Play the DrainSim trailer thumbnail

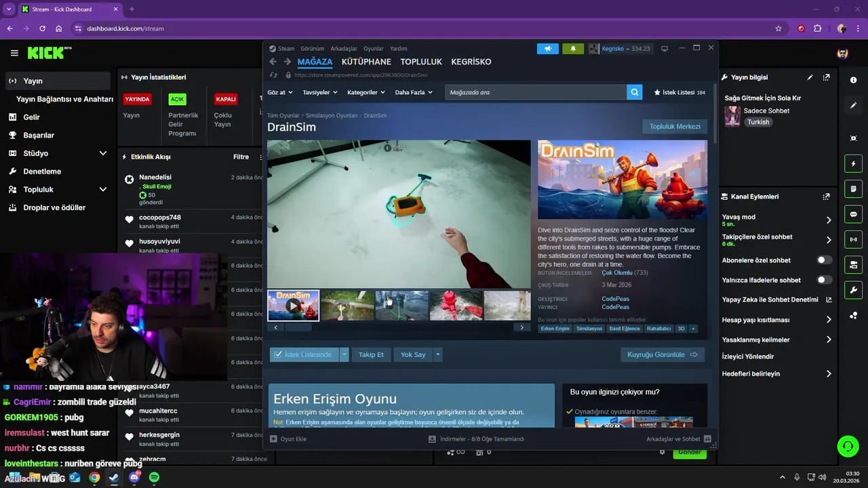click(x=294, y=306)
